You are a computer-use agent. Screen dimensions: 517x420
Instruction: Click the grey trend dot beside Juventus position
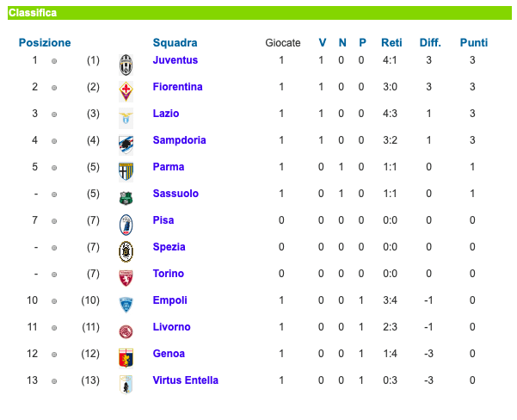[54, 61]
